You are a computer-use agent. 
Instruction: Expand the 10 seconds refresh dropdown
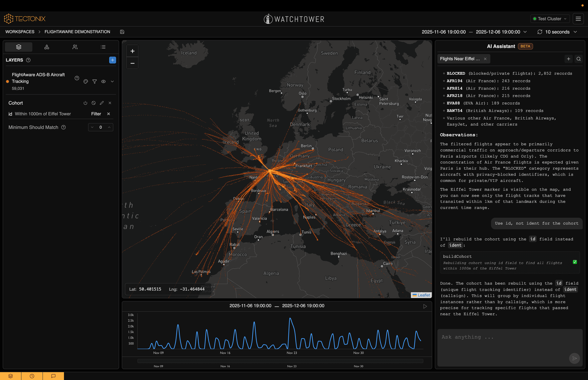558,32
